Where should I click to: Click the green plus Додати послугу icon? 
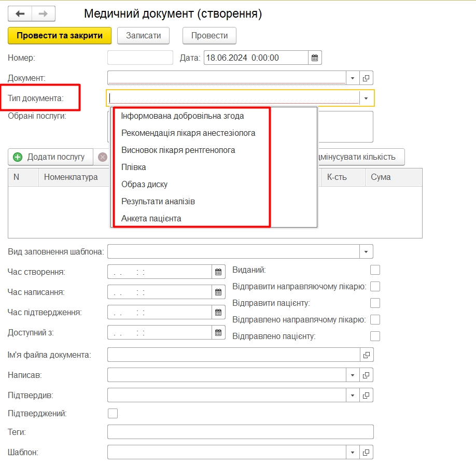18,157
